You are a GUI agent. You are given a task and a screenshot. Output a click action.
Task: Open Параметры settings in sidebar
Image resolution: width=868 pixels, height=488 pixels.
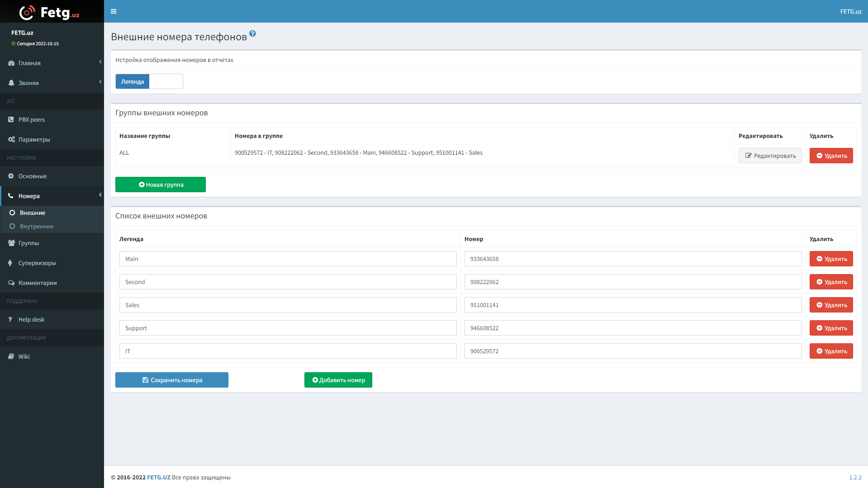coord(34,140)
